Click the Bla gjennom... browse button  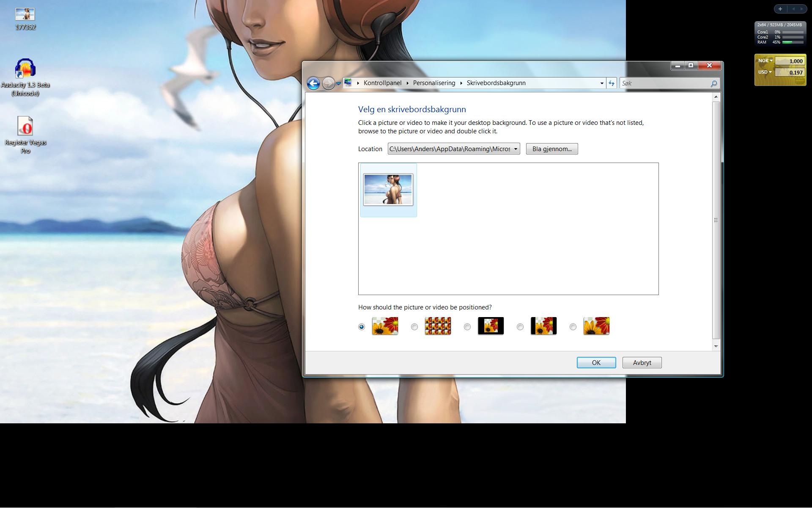point(551,149)
